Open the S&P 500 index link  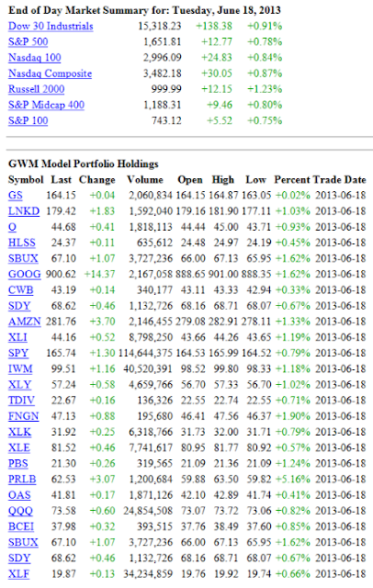pos(28,41)
